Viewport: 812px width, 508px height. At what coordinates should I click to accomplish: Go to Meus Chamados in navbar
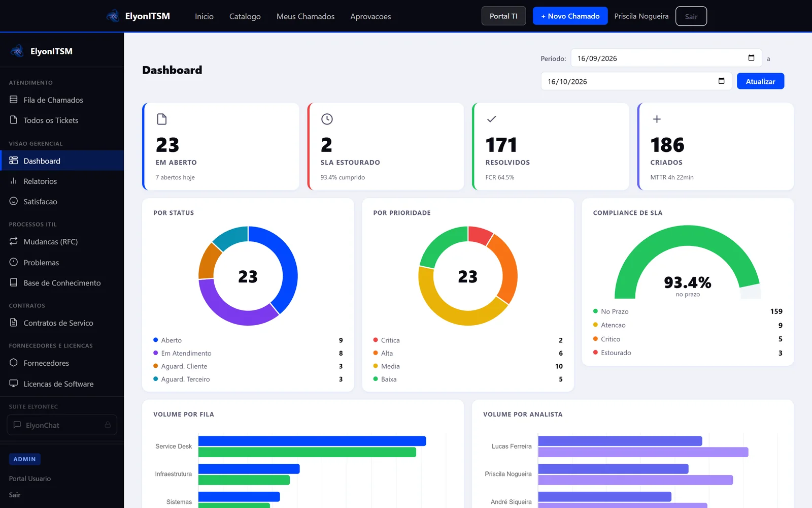coord(306,16)
